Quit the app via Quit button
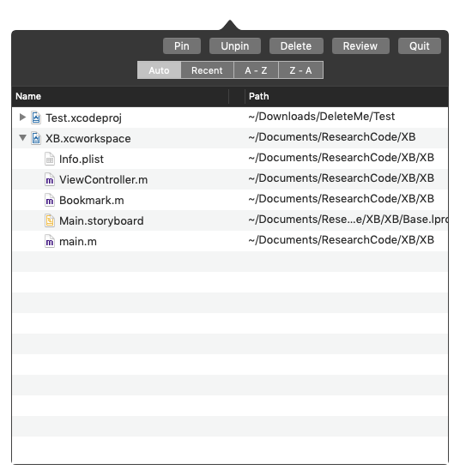The image size is (460, 476). [x=420, y=45]
